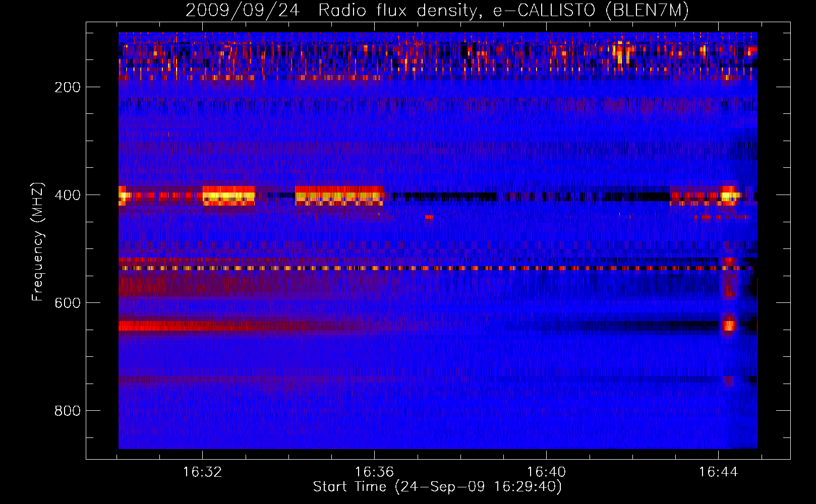Click the plot title 2009/09/24 Radio flux density
This screenshot has height=504, width=816.
point(437,11)
